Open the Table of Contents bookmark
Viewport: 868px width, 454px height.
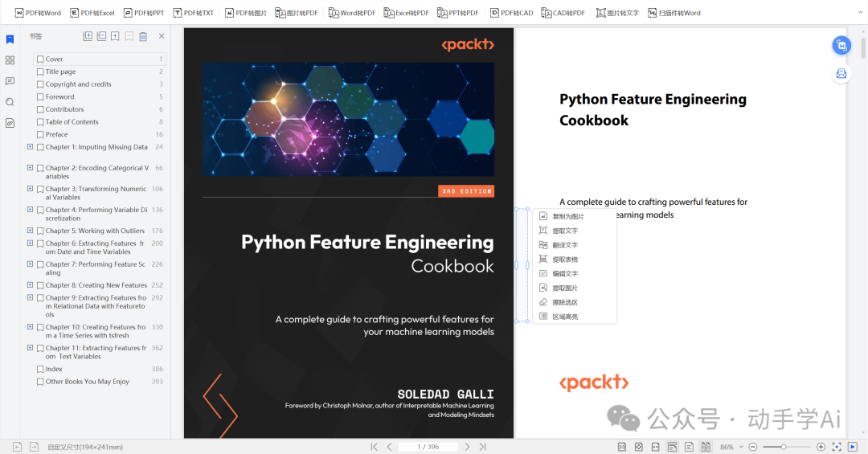tap(72, 122)
